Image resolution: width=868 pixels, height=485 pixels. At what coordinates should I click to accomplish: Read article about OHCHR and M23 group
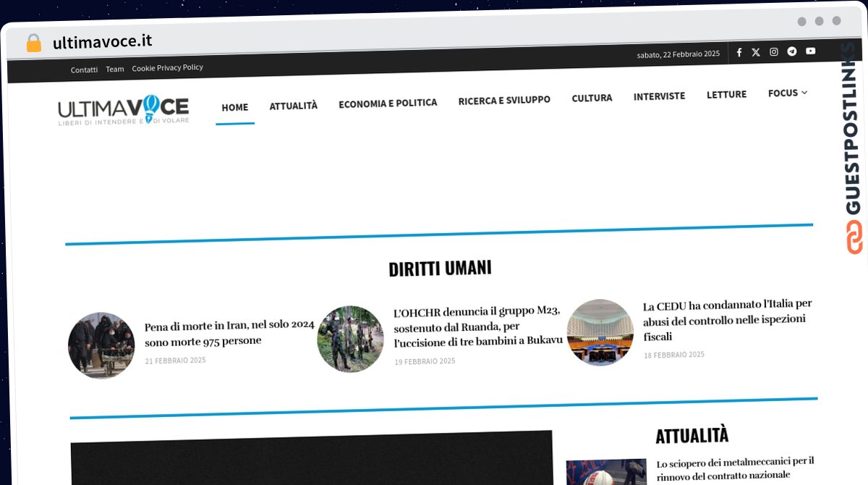pyautogui.click(x=478, y=326)
